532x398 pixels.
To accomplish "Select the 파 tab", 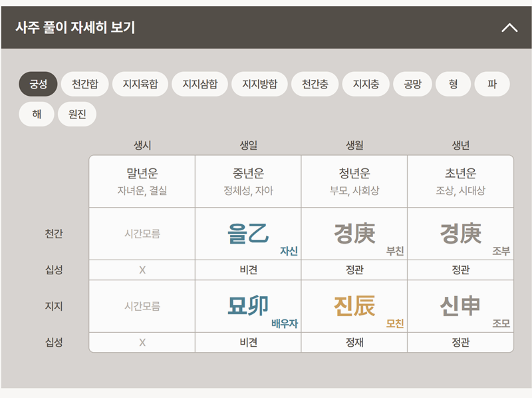I will (492, 84).
